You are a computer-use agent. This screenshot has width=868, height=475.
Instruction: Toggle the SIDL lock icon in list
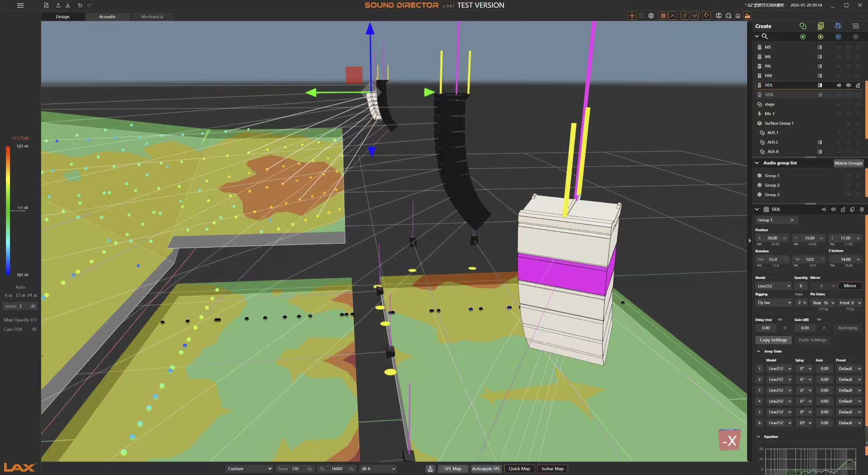tap(858, 85)
